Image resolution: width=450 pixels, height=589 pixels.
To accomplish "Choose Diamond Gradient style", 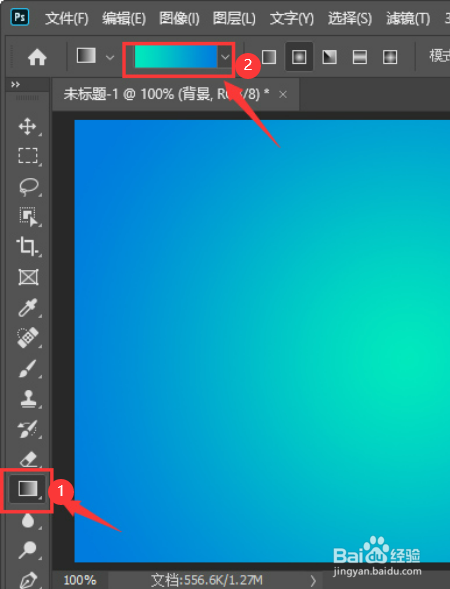I will point(390,57).
